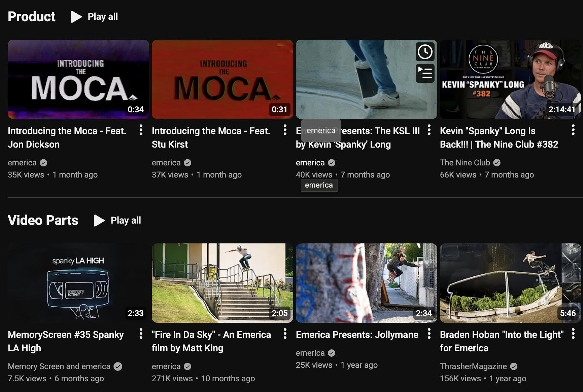Open title The KSL III by Kevin Spanky Long
Screen dimensions: 583x392
tap(358, 138)
